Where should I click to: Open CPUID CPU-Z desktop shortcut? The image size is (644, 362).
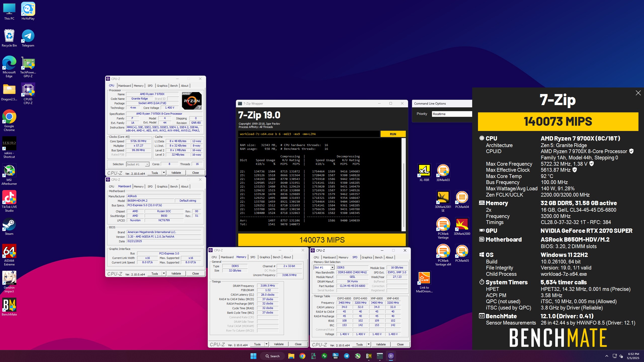tap(28, 94)
